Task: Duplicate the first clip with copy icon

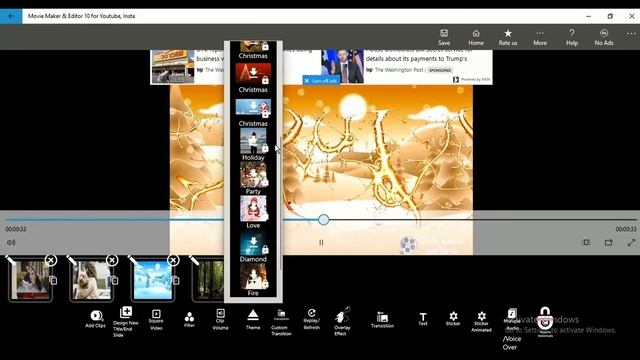Action: [53, 280]
